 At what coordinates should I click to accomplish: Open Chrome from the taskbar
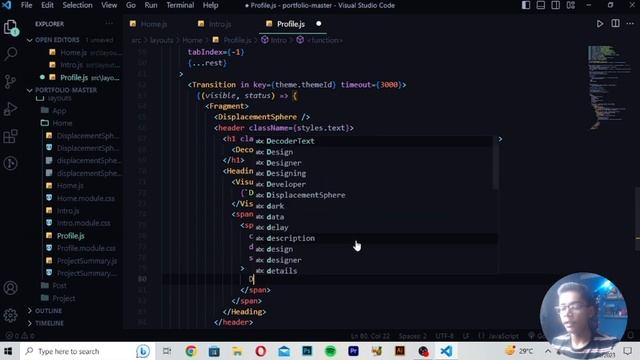pyautogui.click(x=191, y=351)
